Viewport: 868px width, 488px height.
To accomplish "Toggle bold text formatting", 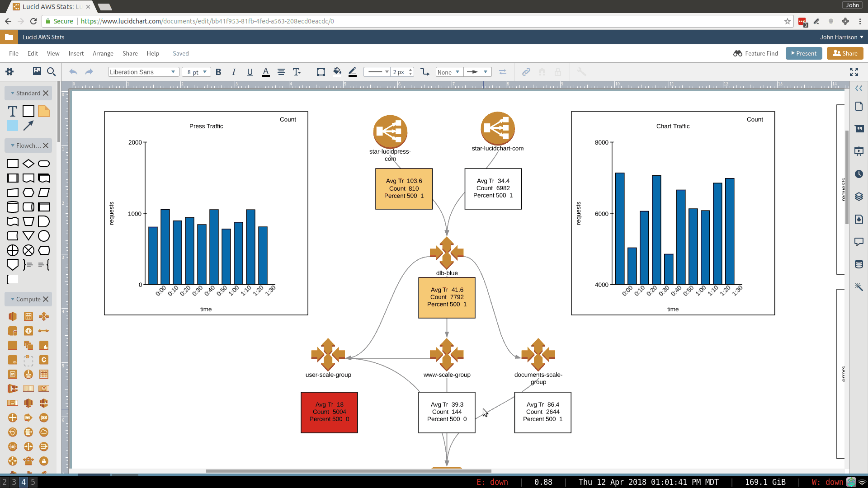I will (218, 72).
